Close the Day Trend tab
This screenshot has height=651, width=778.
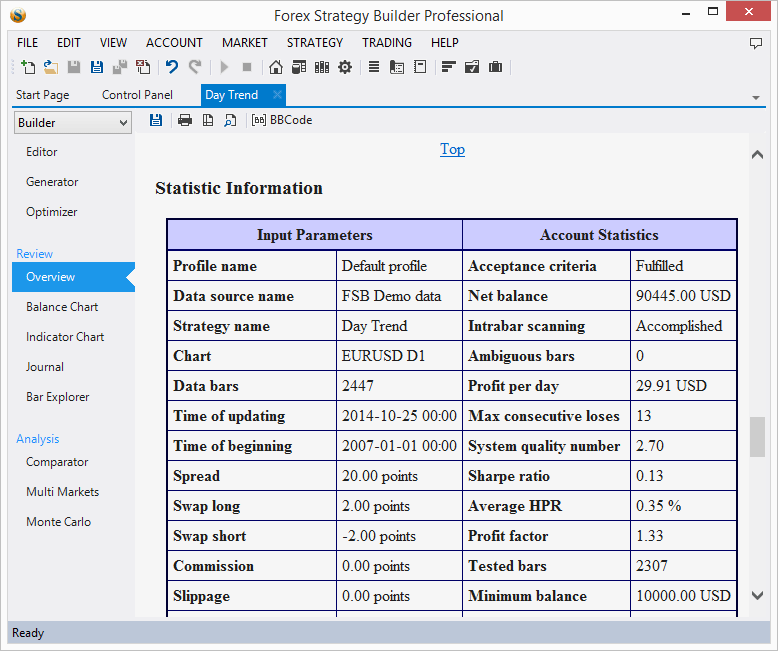pos(277,94)
